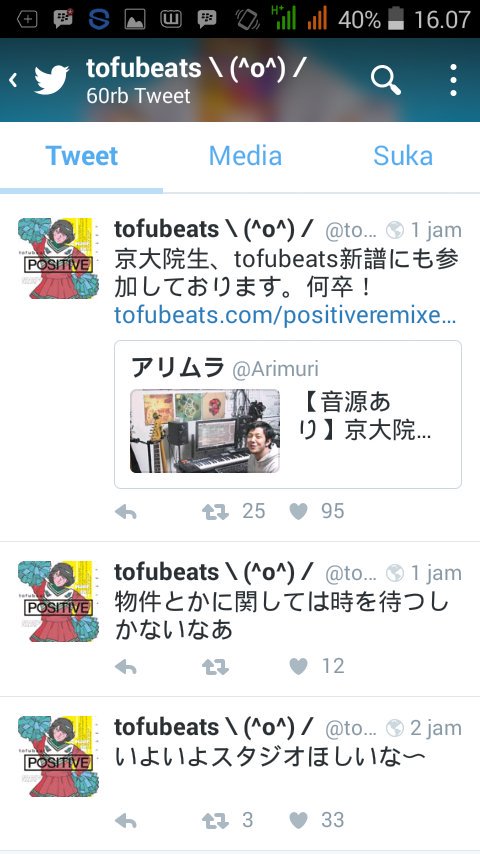Reply to the 物件とかに tweet
480x854 pixels.
point(126,667)
